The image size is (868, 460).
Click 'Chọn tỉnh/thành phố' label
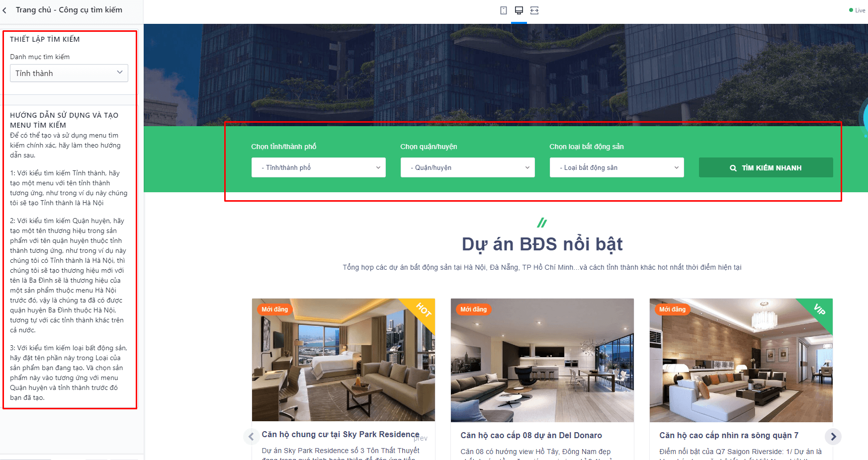[x=284, y=147]
